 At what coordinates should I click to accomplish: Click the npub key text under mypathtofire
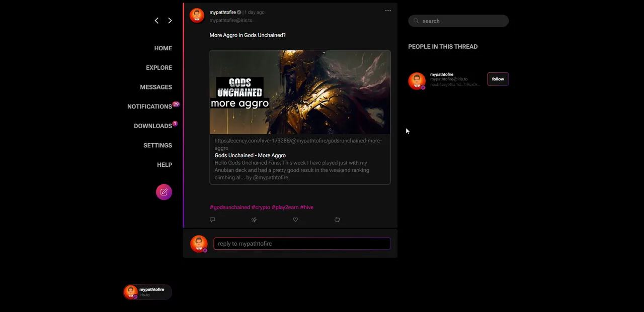click(455, 84)
